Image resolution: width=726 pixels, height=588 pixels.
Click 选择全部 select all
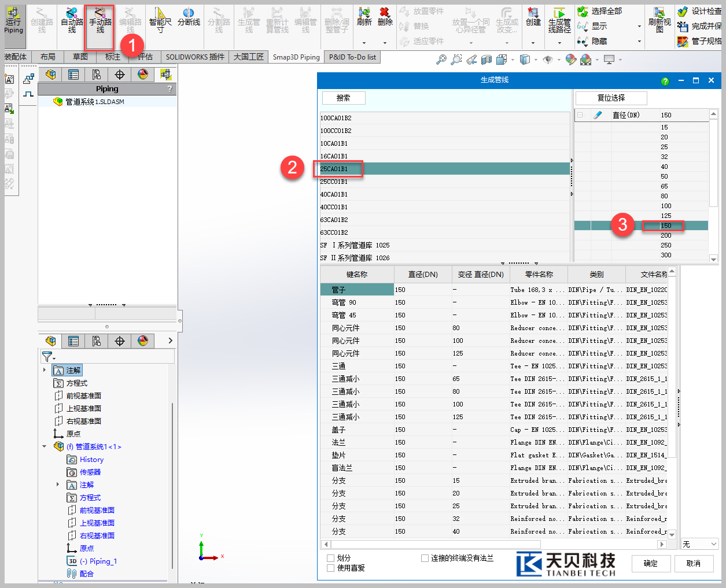(x=600, y=11)
